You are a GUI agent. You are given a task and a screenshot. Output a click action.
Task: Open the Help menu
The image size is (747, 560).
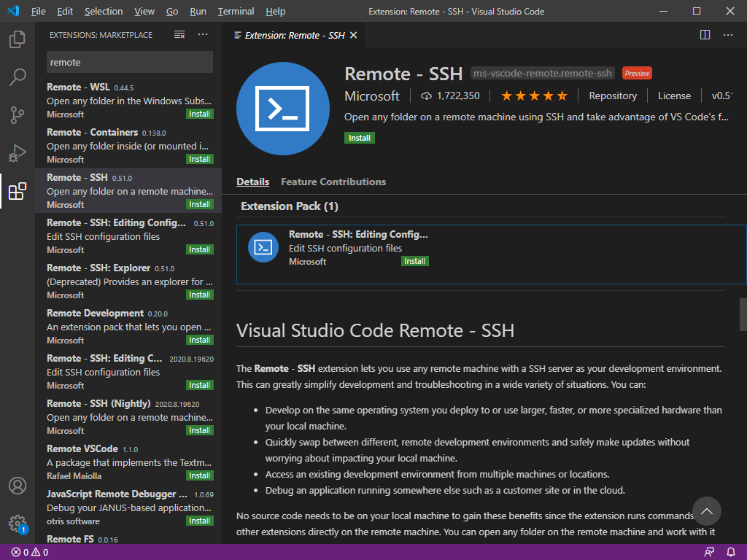(x=275, y=11)
